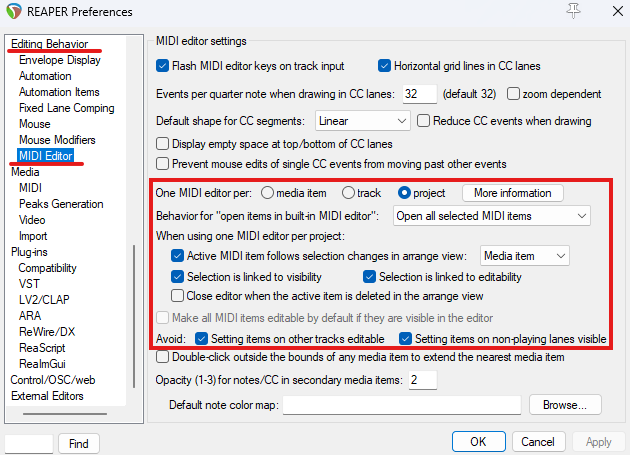Select Envelope Display in the tree

pyautogui.click(x=60, y=60)
